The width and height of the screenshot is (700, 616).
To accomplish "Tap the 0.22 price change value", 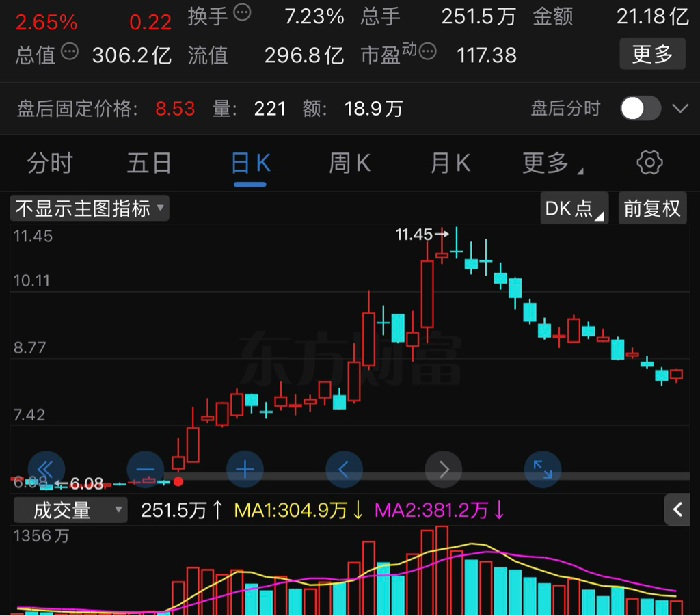I will pos(150,23).
